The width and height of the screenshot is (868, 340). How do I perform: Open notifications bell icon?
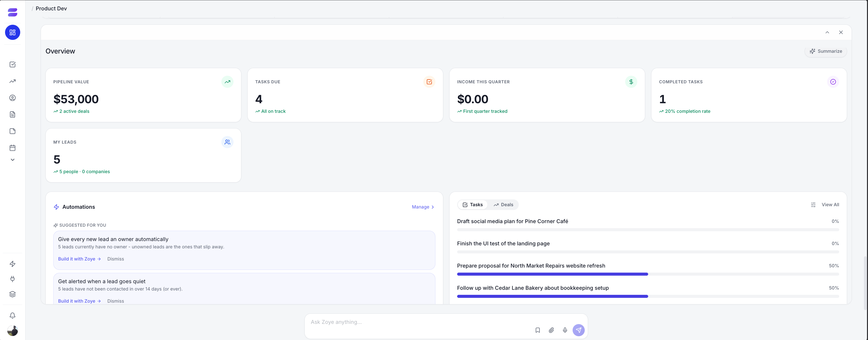click(x=12, y=316)
